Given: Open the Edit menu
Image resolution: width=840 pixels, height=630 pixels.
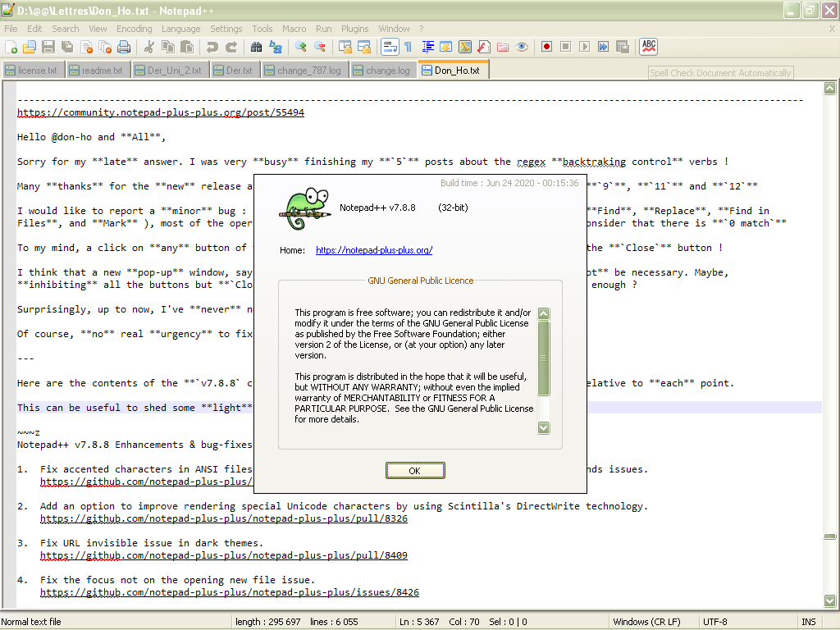Looking at the screenshot, I should click(34, 29).
